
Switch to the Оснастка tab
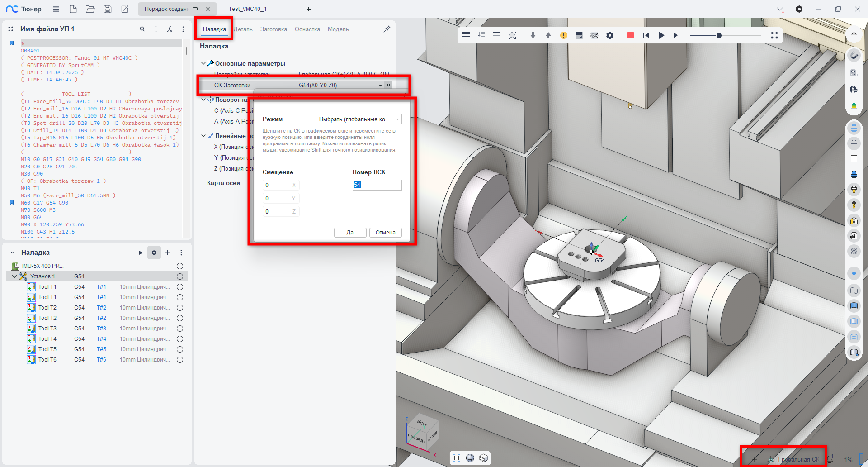pyautogui.click(x=307, y=29)
